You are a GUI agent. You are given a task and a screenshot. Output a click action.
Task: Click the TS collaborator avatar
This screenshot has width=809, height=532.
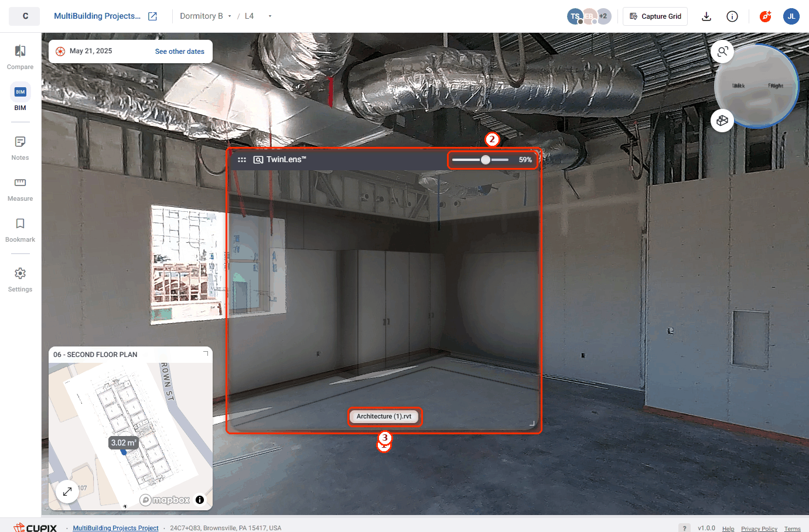click(575, 16)
